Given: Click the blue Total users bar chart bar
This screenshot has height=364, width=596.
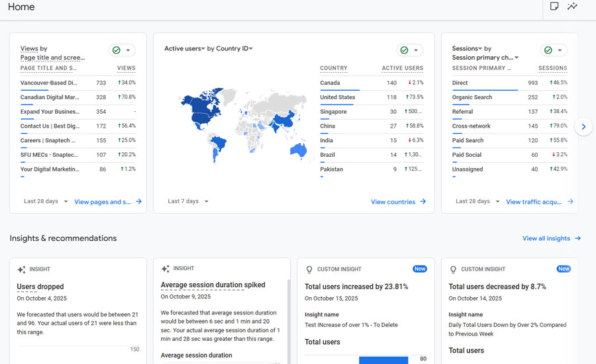Looking at the screenshot, I should pyautogui.click(x=383, y=360).
